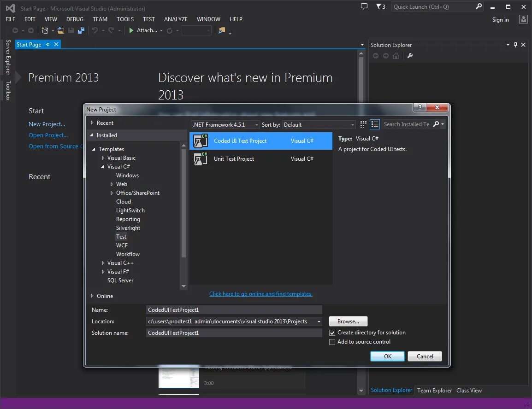
Task: Switch to the Class View tab
Action: pyautogui.click(x=469, y=391)
